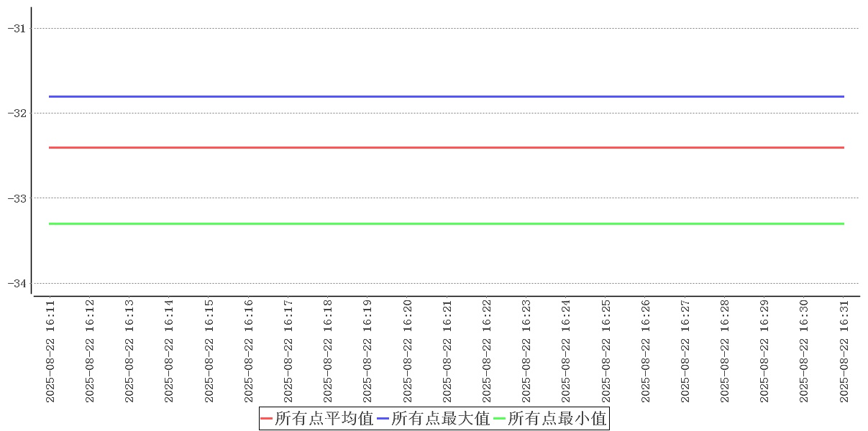
Task: Click the 2025-08-22 16:31 time label
Action: 844,351
